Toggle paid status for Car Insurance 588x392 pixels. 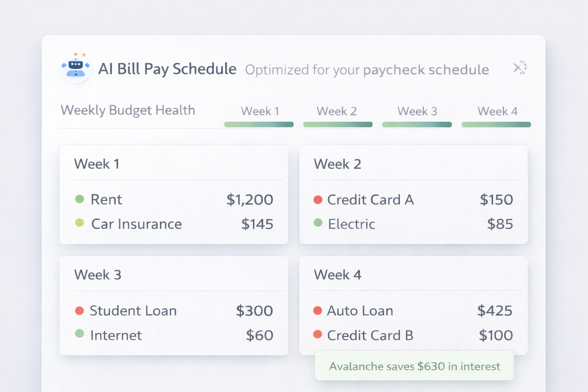[x=80, y=224]
